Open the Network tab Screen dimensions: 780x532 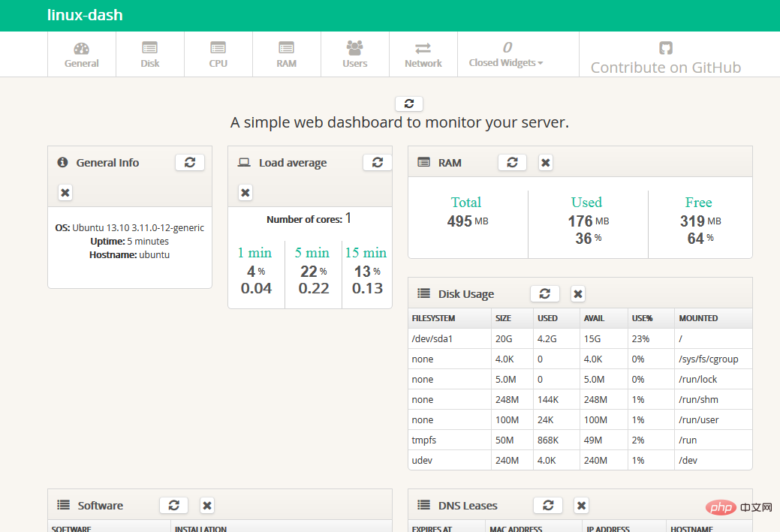click(x=423, y=55)
